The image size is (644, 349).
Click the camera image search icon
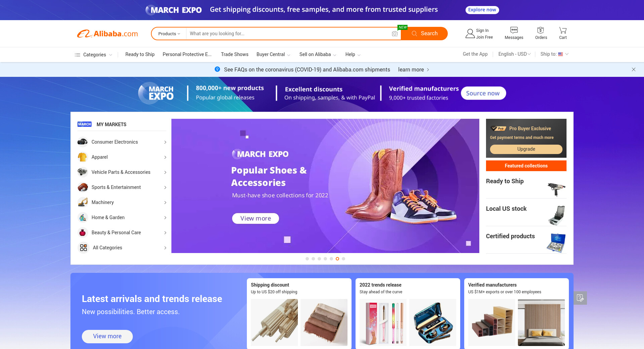(395, 34)
